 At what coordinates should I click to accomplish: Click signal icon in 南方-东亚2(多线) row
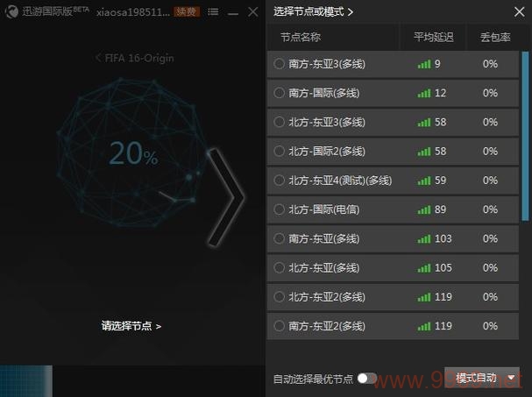[x=424, y=326]
